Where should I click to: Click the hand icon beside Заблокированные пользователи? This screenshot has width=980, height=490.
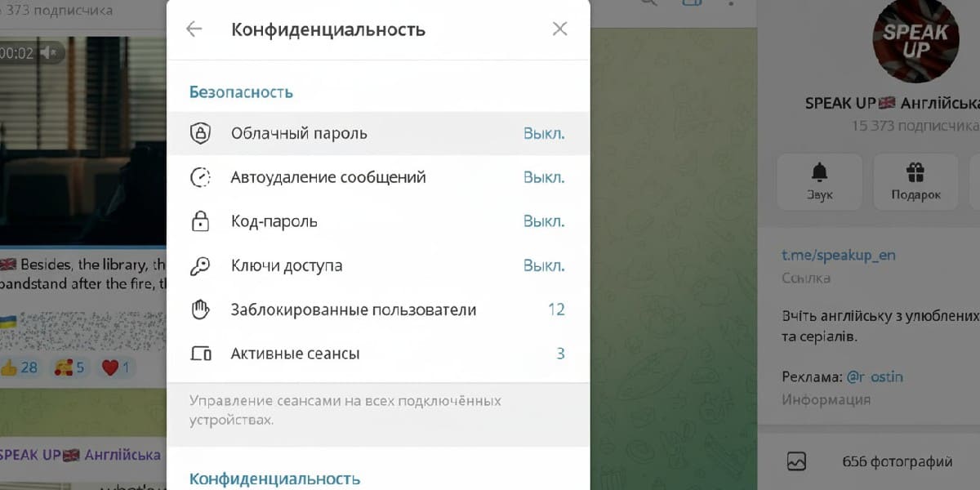(200, 310)
